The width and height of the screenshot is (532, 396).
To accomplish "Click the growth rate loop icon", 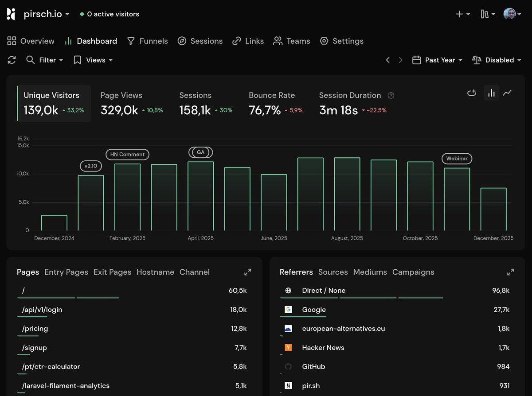I will 472,93.
